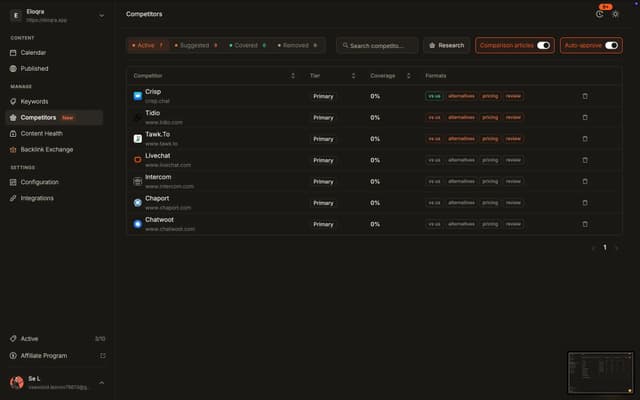The image size is (640, 400).
Task: Click the Crisp favicon icon
Action: tap(138, 96)
